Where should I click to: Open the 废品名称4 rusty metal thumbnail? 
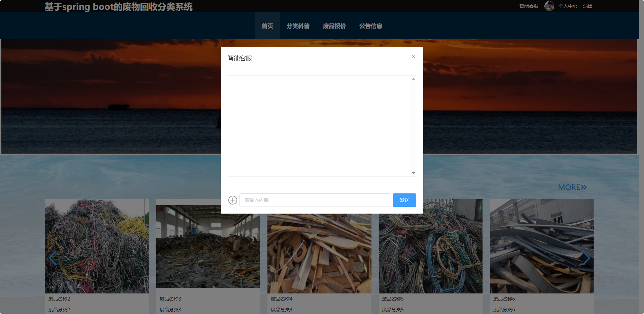click(319, 253)
